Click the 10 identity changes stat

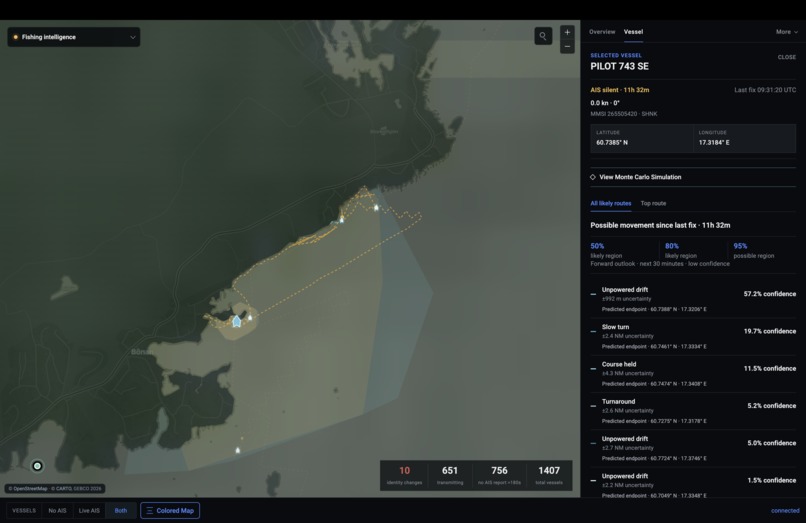[x=405, y=475]
